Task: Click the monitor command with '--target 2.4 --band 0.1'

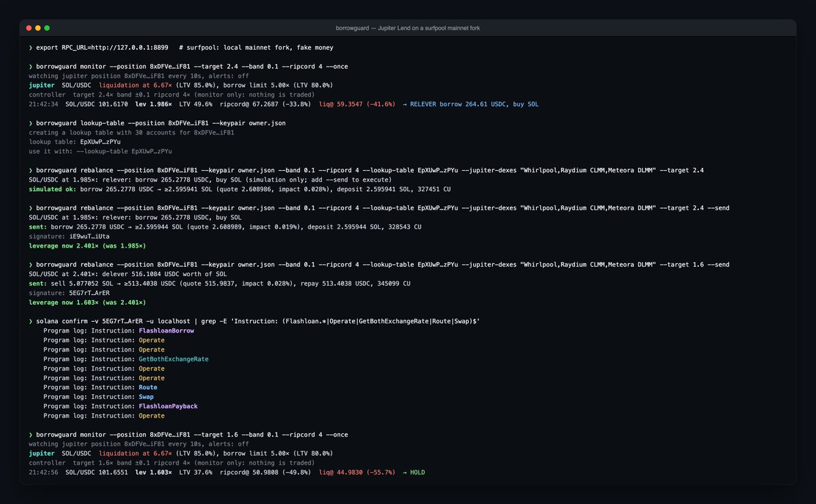Action: 191,67
